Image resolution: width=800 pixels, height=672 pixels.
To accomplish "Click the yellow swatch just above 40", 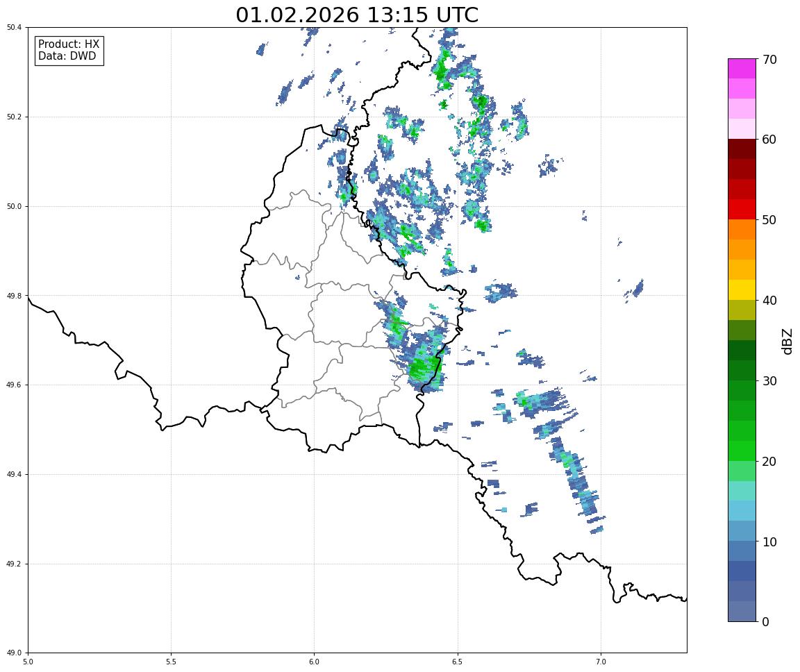I will point(742,289).
